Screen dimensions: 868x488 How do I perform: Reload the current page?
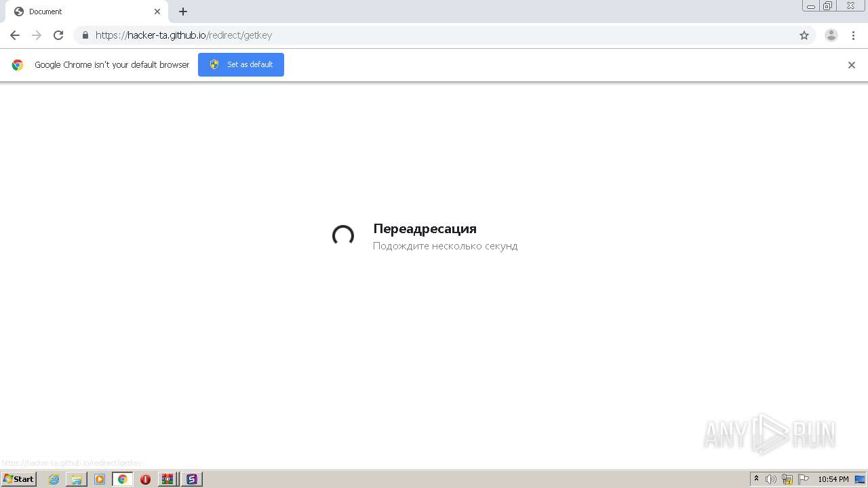pos(58,35)
